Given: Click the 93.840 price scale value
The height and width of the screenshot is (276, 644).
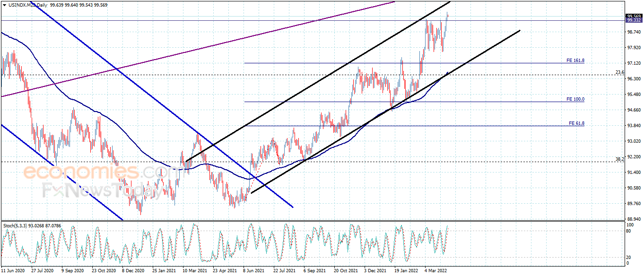Looking at the screenshot, I should tap(634, 126).
